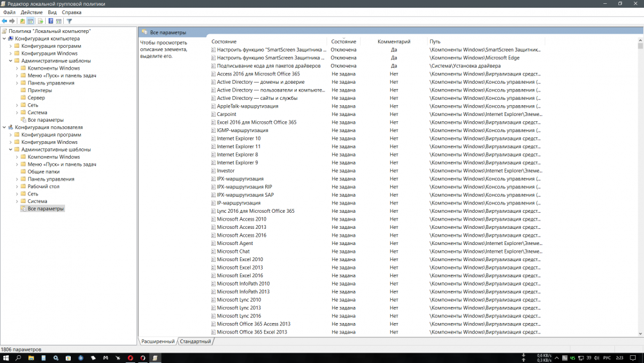The image size is (644, 363).
Task: Open the Действие menu
Action: [32, 12]
